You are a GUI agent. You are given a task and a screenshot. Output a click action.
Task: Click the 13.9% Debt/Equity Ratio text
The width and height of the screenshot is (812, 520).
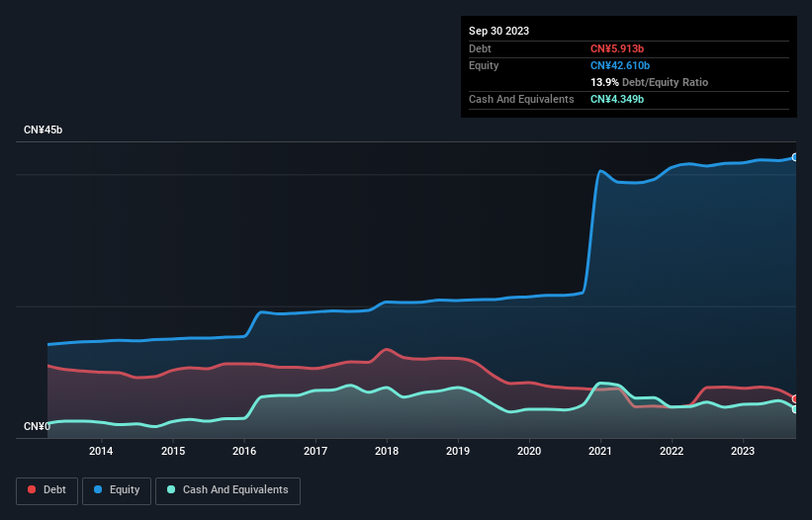(649, 82)
